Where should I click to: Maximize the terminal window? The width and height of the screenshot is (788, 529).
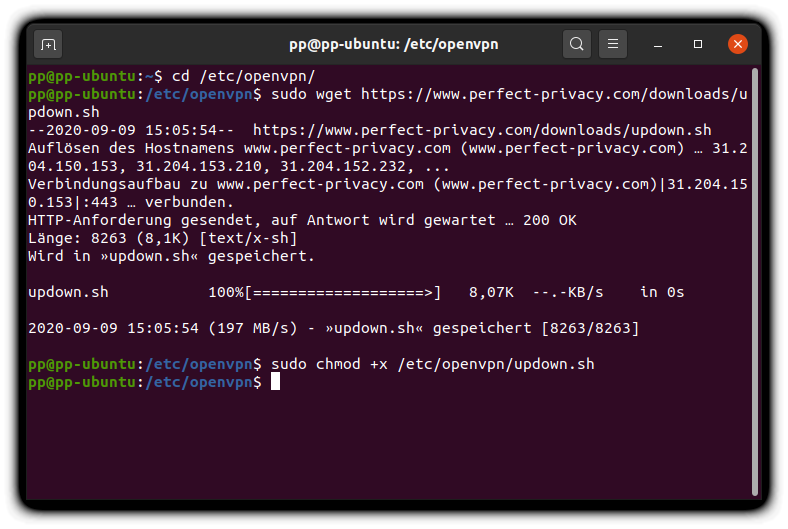tap(698, 44)
